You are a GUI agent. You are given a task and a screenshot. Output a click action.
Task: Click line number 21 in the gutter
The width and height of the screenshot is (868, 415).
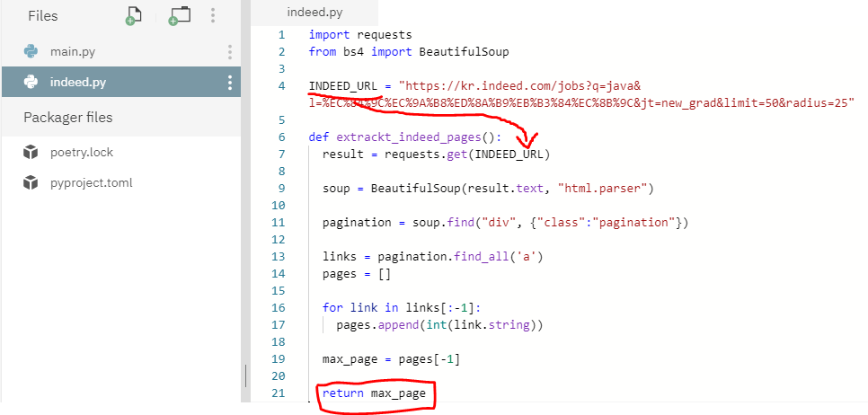pos(279,393)
